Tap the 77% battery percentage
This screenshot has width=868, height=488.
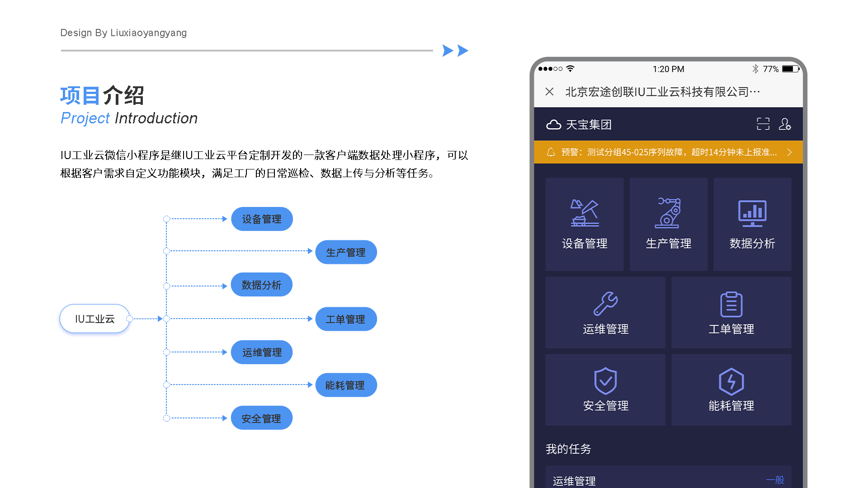pyautogui.click(x=771, y=69)
